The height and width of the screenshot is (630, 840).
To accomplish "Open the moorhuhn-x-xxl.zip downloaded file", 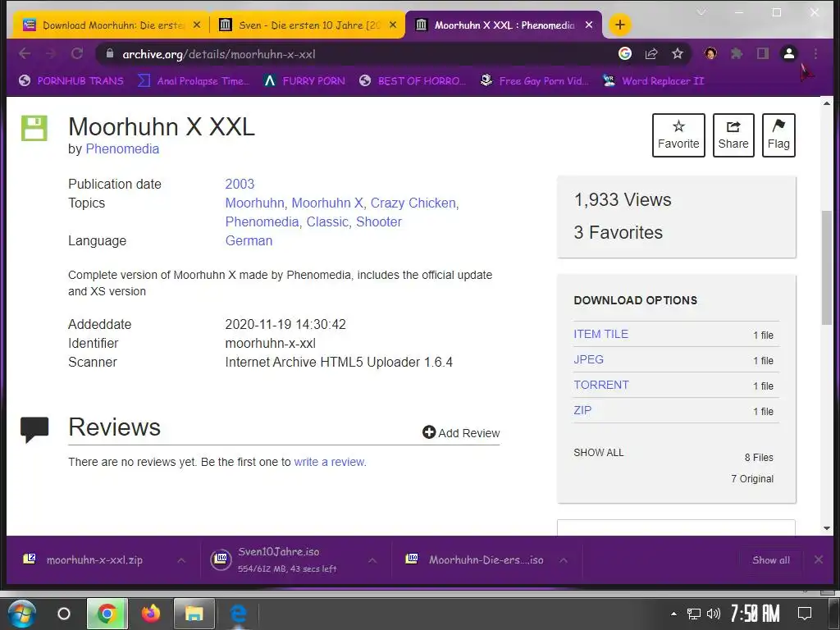I will [94, 560].
